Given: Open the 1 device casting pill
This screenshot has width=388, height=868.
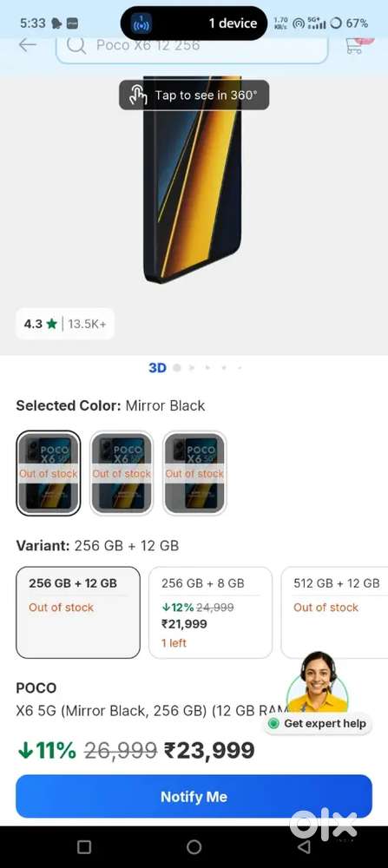Looking at the screenshot, I should (x=194, y=23).
